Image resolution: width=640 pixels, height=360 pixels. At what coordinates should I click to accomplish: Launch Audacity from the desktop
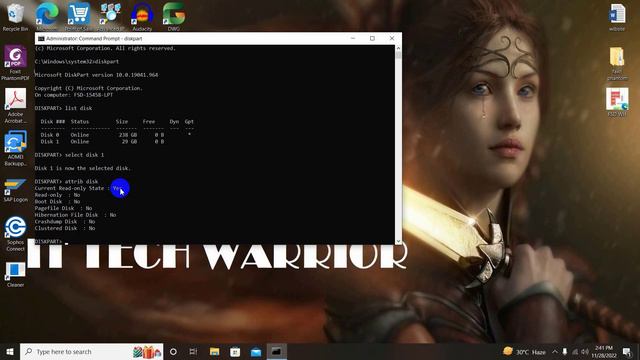point(142,16)
